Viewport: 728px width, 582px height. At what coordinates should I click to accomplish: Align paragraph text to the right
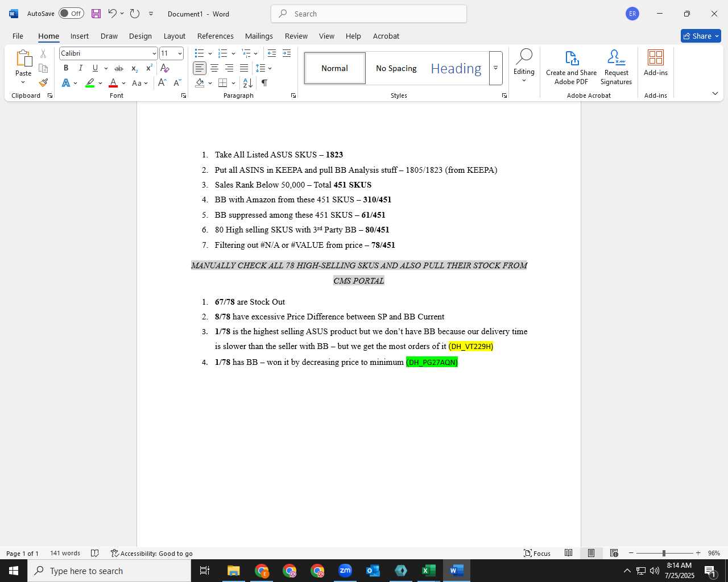(229, 68)
